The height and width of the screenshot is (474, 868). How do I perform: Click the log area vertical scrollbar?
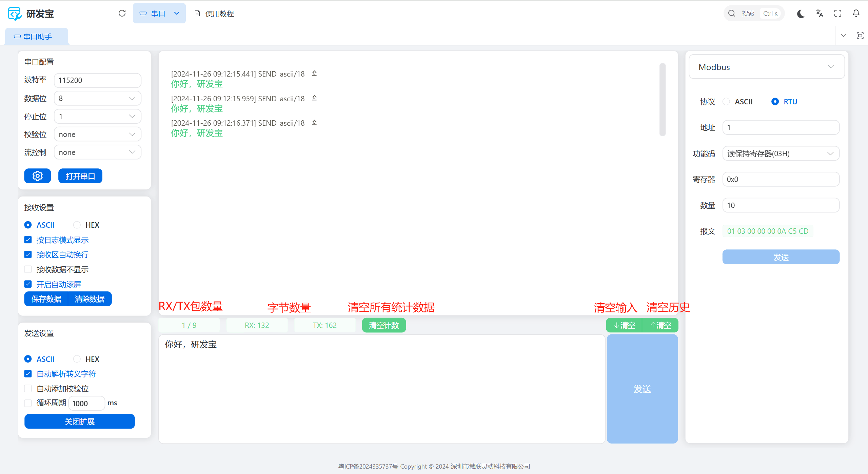[x=662, y=99]
